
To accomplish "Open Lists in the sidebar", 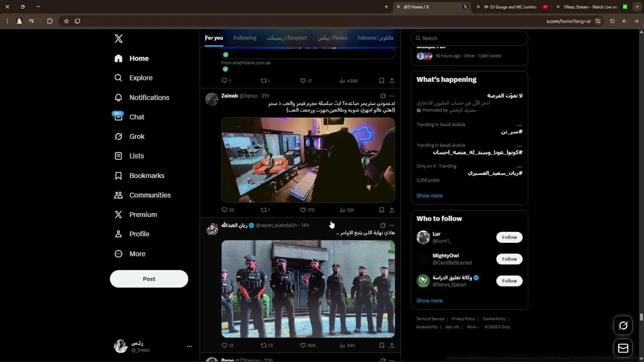I will 130,156.
